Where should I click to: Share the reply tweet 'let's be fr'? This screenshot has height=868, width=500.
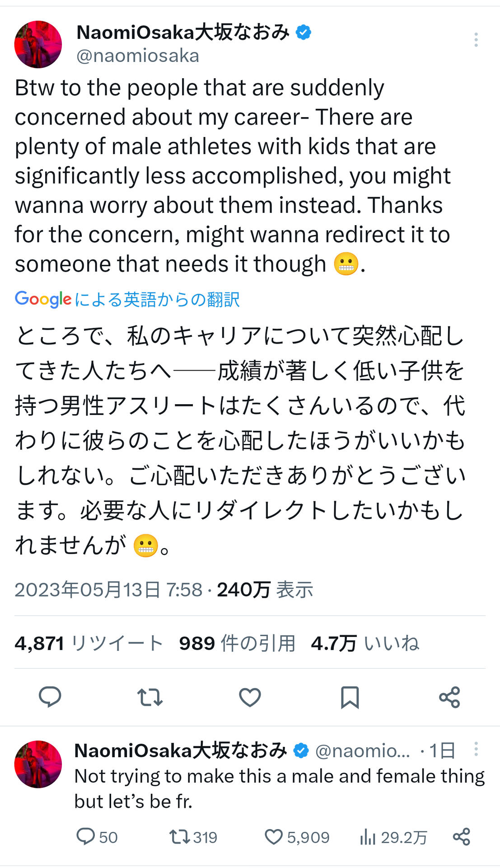[462, 837]
